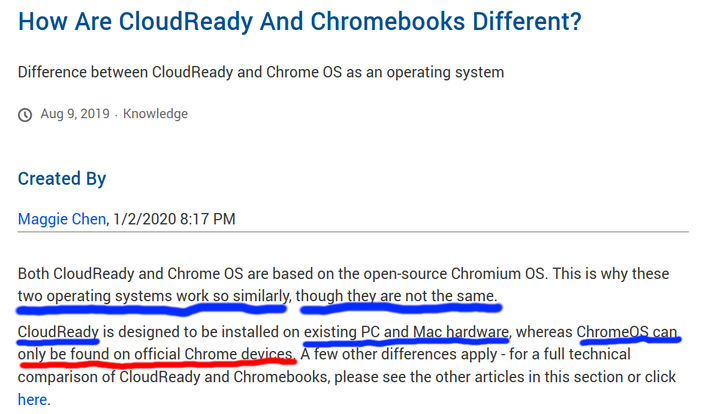This screenshot has width=720, height=414.
Task: Click the horizontal divider under author line
Action: [353, 232]
